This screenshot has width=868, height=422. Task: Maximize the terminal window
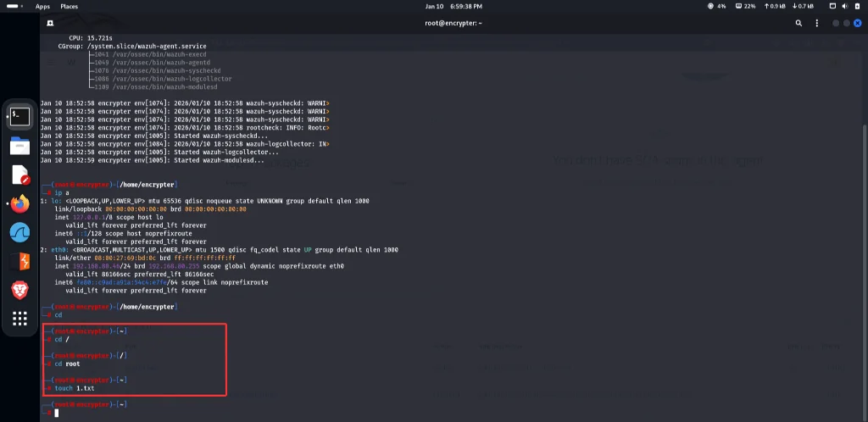pos(847,23)
